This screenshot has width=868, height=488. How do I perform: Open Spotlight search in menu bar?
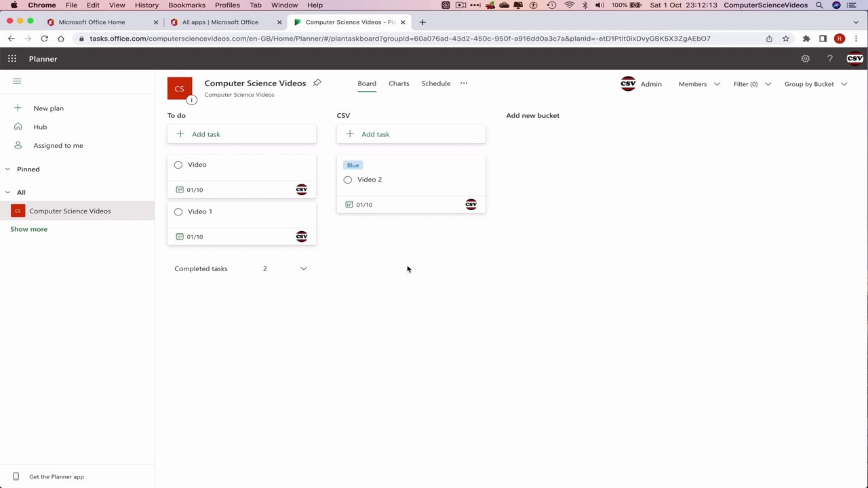click(x=819, y=5)
